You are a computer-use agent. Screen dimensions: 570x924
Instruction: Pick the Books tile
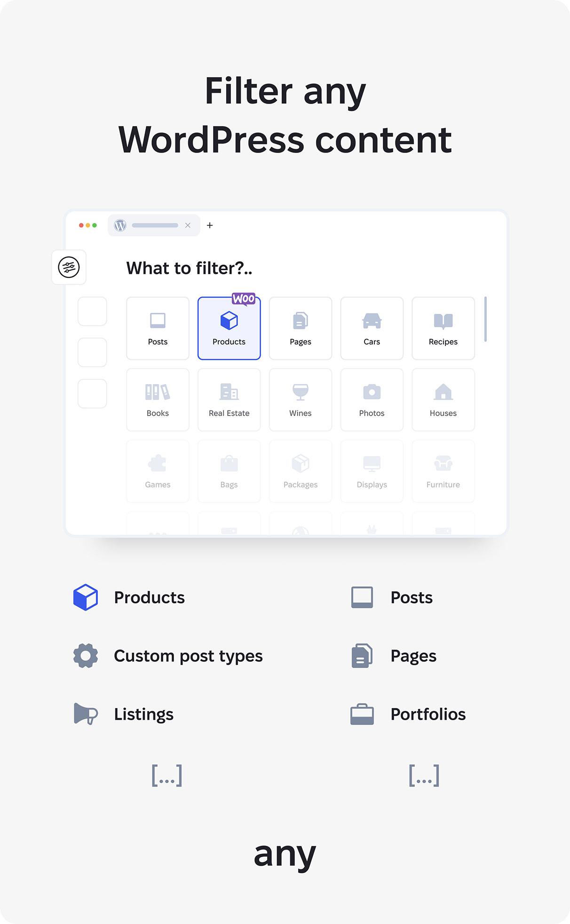[x=158, y=400]
